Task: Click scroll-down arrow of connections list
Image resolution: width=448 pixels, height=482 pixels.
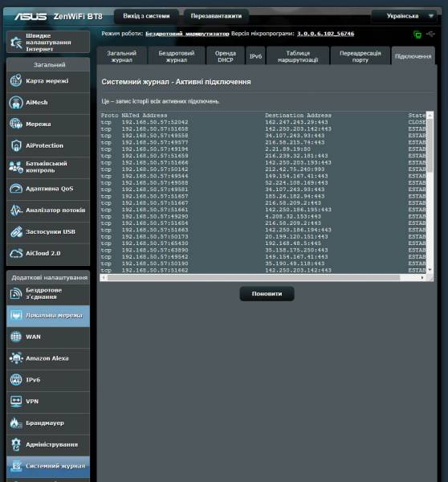Action: pos(430,270)
